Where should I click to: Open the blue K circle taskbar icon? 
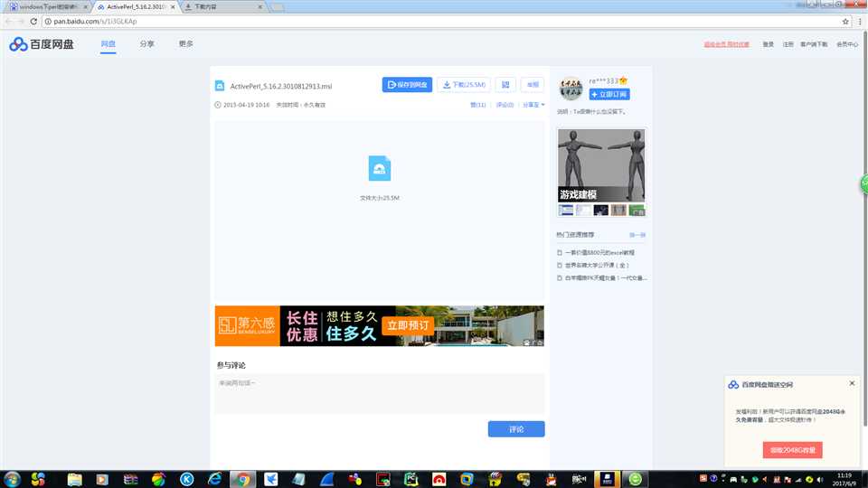pos(186,479)
